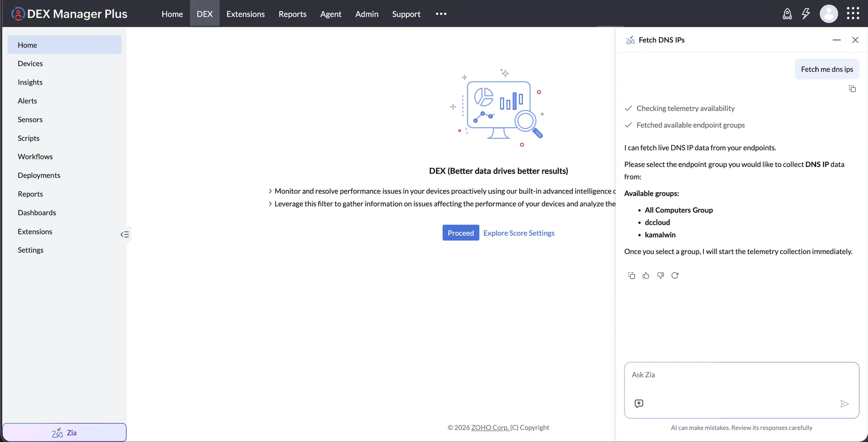Click the send message arrow
The height and width of the screenshot is (442, 868).
tap(844, 404)
